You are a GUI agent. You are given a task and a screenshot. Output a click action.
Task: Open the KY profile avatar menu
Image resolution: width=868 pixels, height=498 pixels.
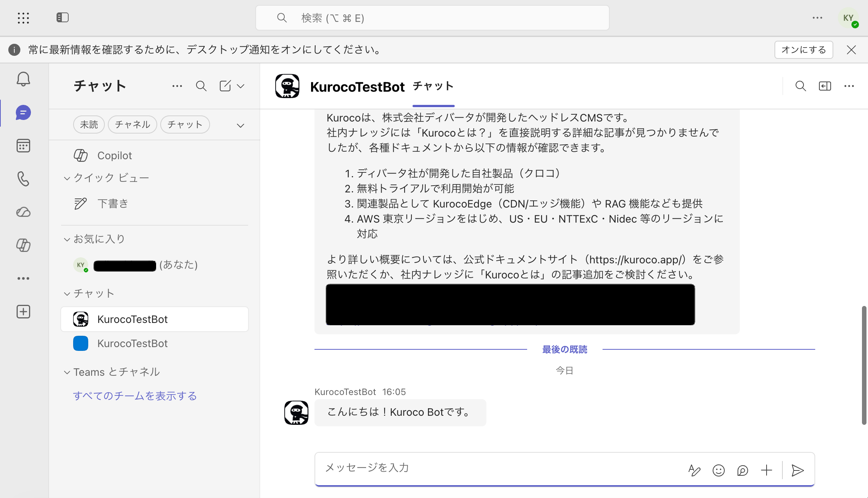click(849, 18)
